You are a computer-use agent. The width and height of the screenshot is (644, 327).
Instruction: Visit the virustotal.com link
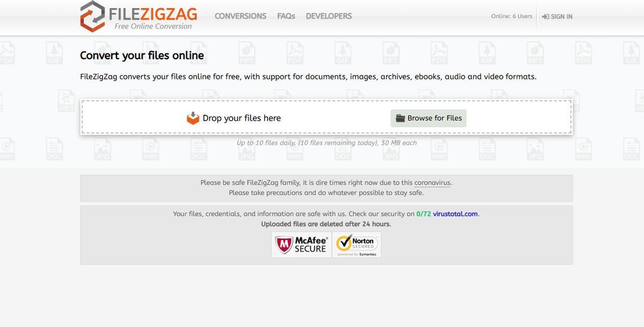(x=455, y=214)
